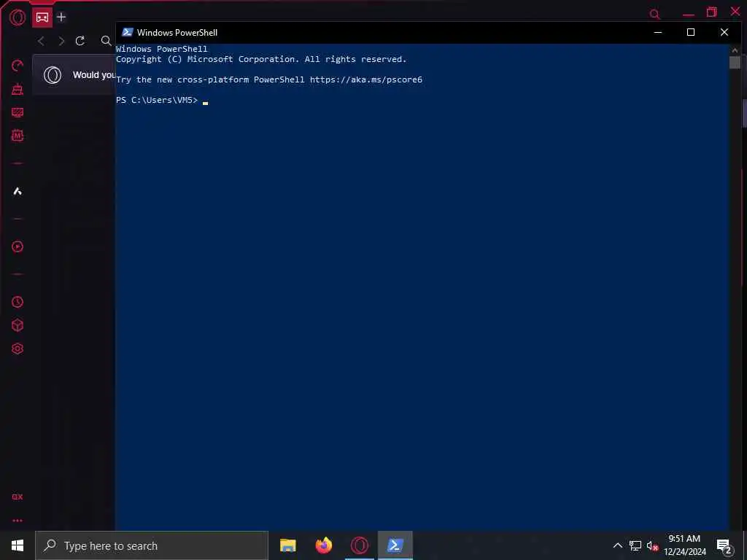Open History clock icon in sidebar
Screen dimensions: 747x560
coord(18,302)
